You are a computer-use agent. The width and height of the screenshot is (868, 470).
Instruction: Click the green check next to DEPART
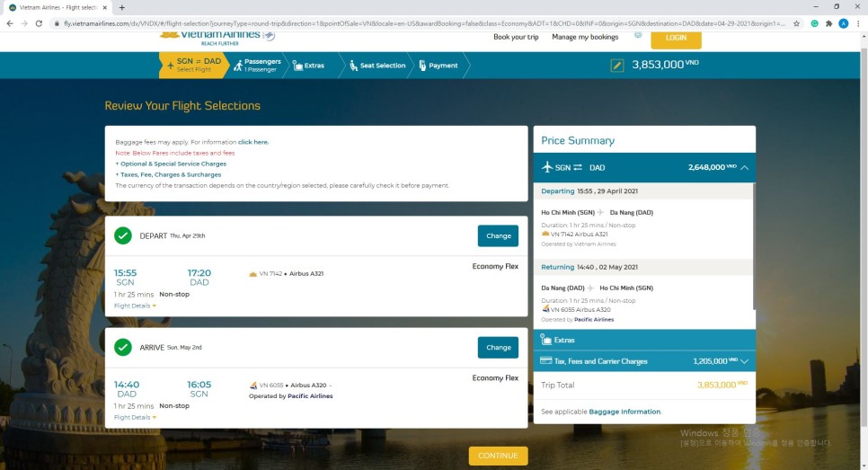123,235
